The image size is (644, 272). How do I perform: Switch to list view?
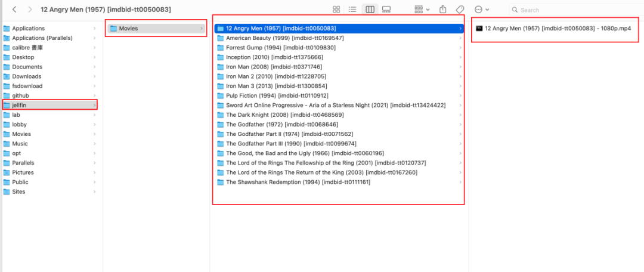click(352, 10)
